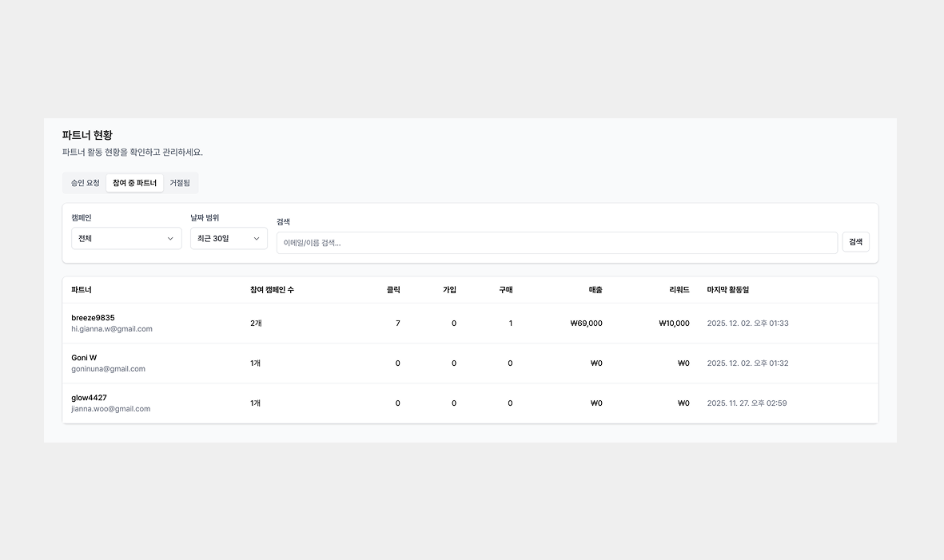Click the chevron in 캠페인 dropdown
The width and height of the screenshot is (944, 560).
coord(170,239)
